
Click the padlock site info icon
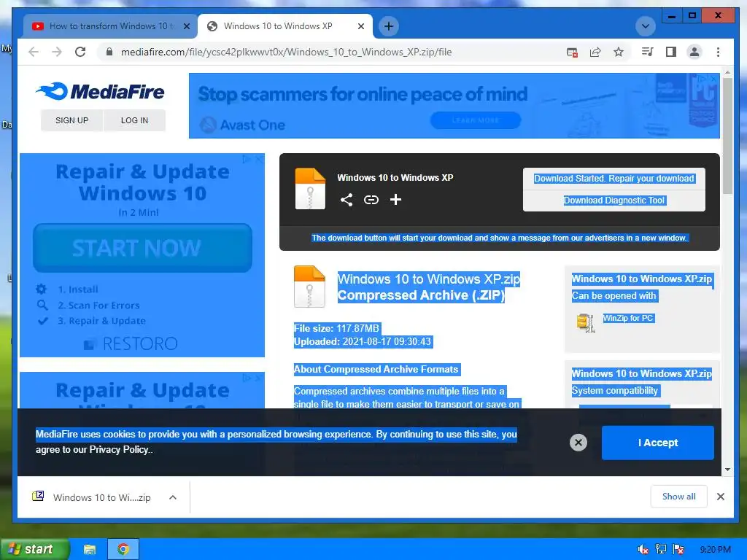pyautogui.click(x=109, y=52)
